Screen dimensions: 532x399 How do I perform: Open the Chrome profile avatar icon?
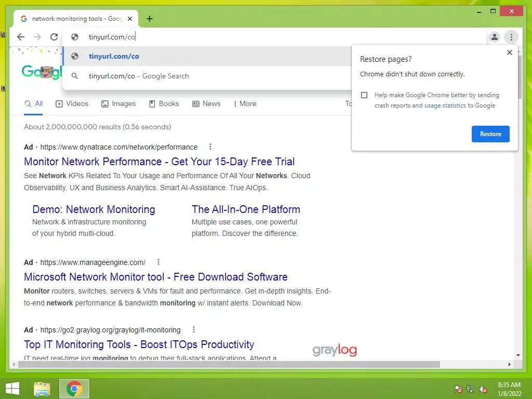[x=495, y=37]
